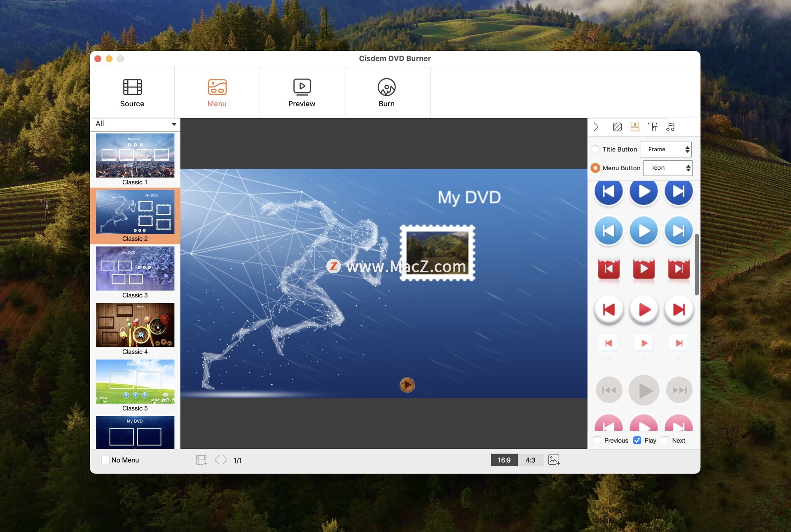Screen dimensions: 791x532
Task: Click the add menu page icon
Action: point(201,460)
